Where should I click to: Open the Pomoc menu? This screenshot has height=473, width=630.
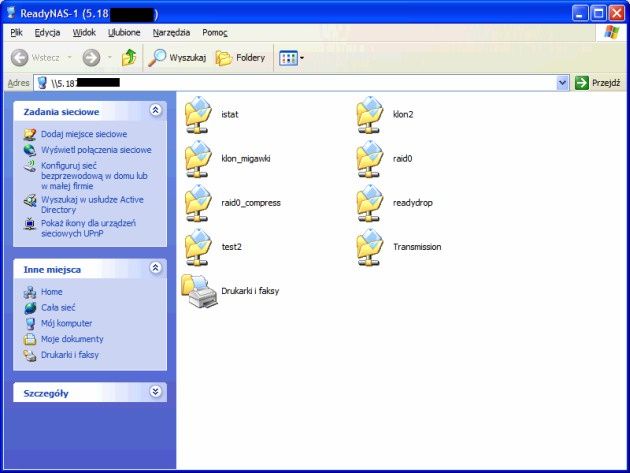[215, 33]
